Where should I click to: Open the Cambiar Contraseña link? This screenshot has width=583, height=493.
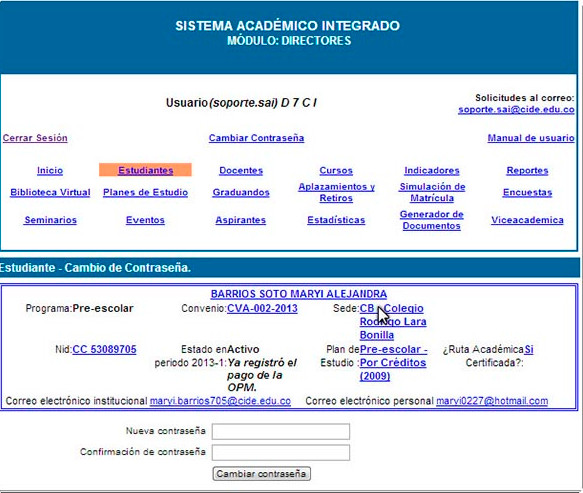pyautogui.click(x=256, y=138)
